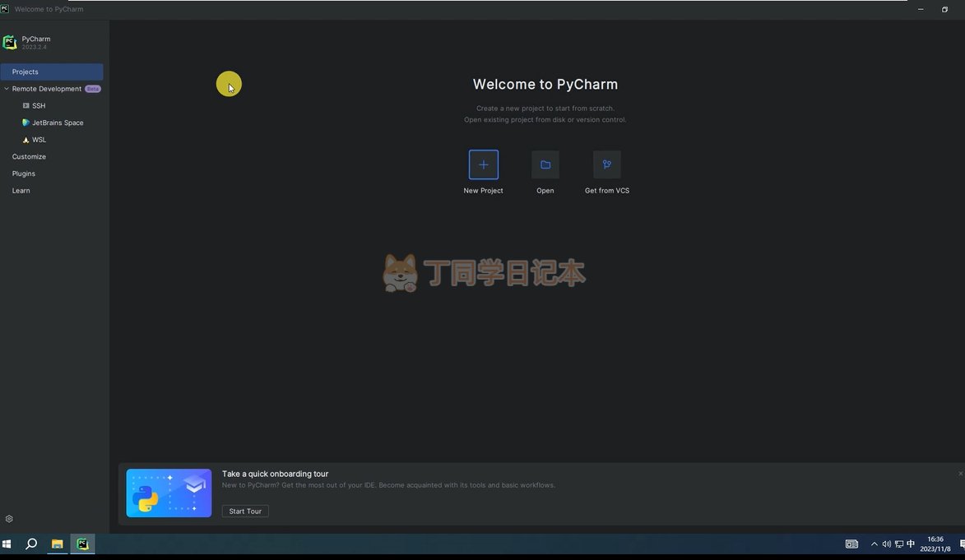Click the PyCharm logo in sidebar header
Viewport: 965px width, 560px height.
pyautogui.click(x=10, y=42)
